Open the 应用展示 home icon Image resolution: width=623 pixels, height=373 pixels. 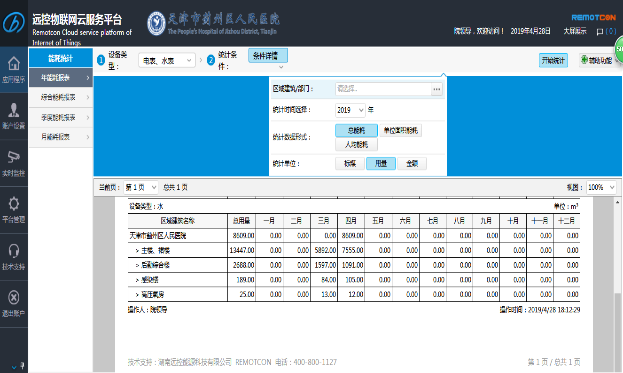tap(14, 63)
